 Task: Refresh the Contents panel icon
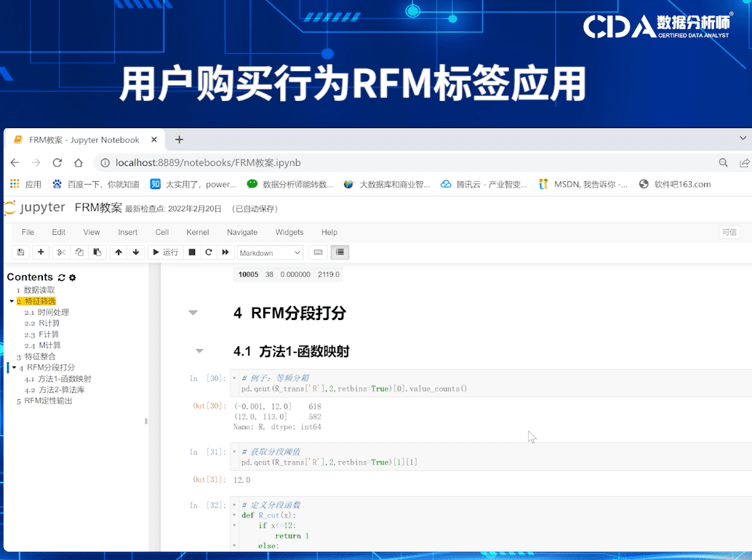(61, 278)
